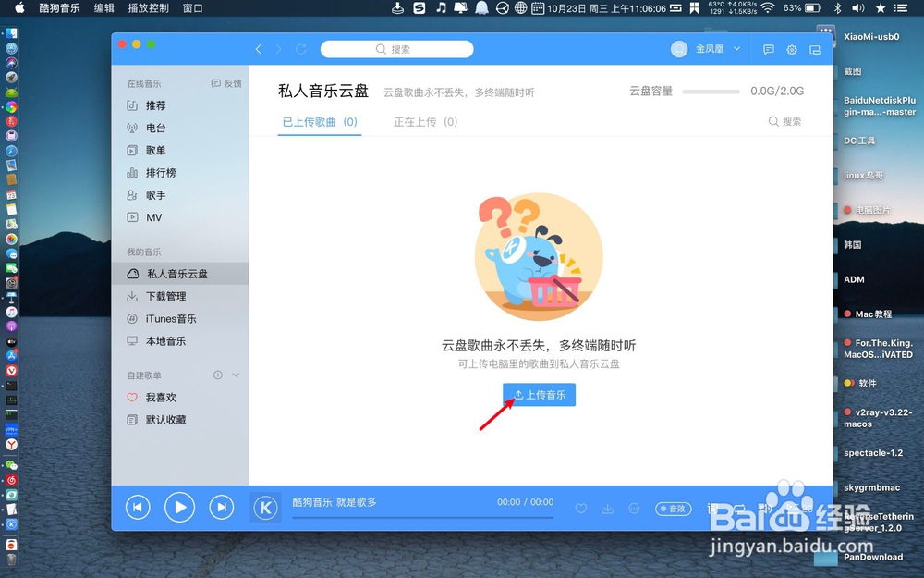The height and width of the screenshot is (578, 924).
Task: Click the song progress bar
Action: pos(422,517)
